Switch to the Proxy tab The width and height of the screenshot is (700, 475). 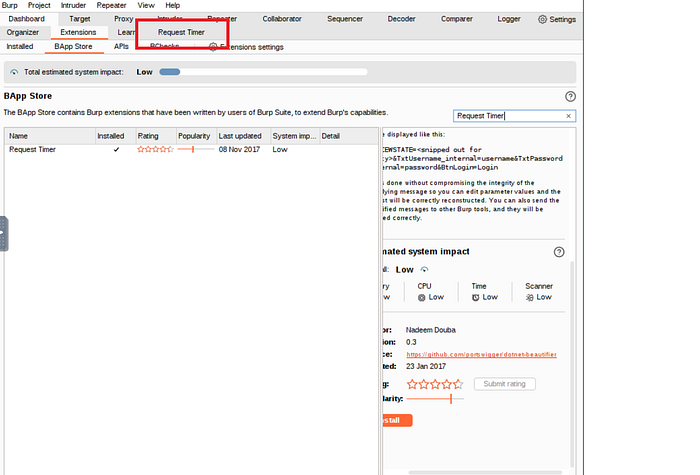123,19
